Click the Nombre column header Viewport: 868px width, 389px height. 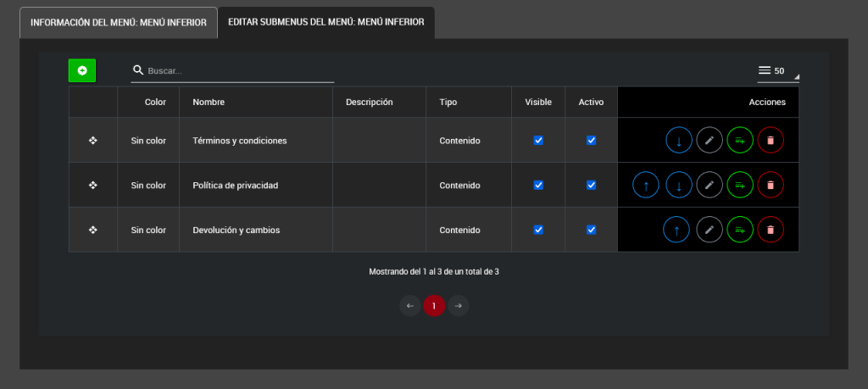click(x=209, y=102)
